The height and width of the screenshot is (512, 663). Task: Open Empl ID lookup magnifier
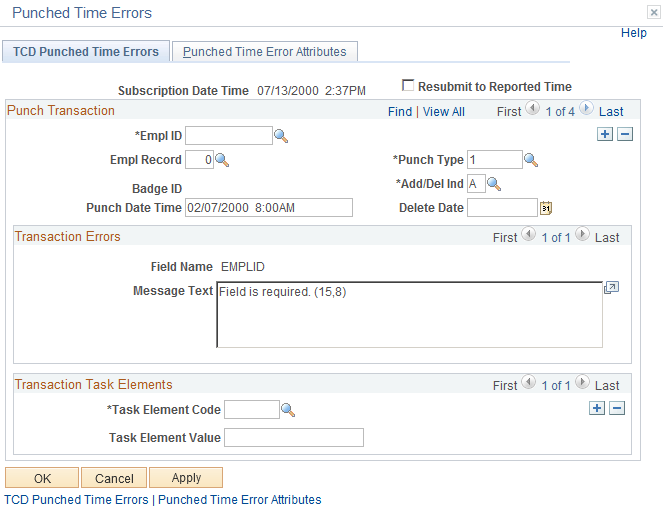pyautogui.click(x=281, y=136)
